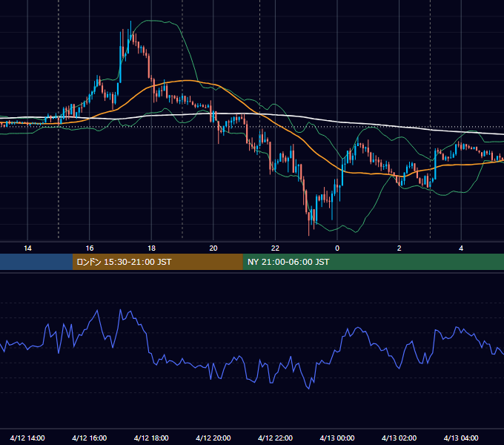Click the '0' hour label on upper axis

337,248
